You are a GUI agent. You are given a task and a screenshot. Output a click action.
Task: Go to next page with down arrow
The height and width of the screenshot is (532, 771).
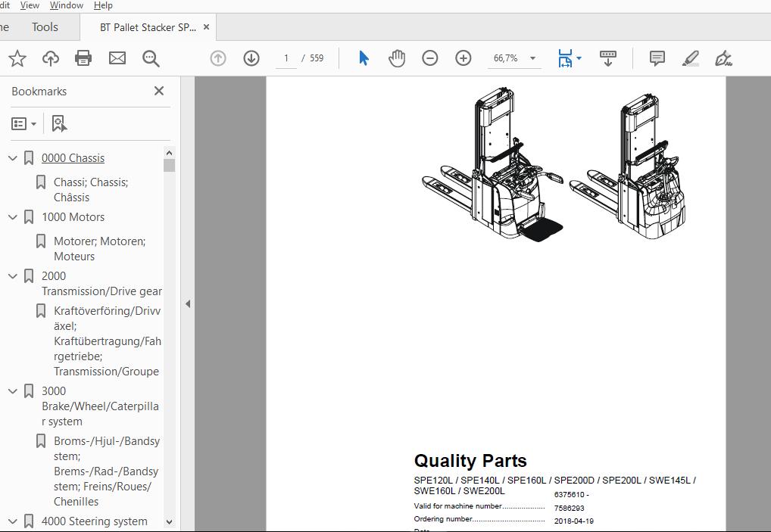tap(251, 58)
